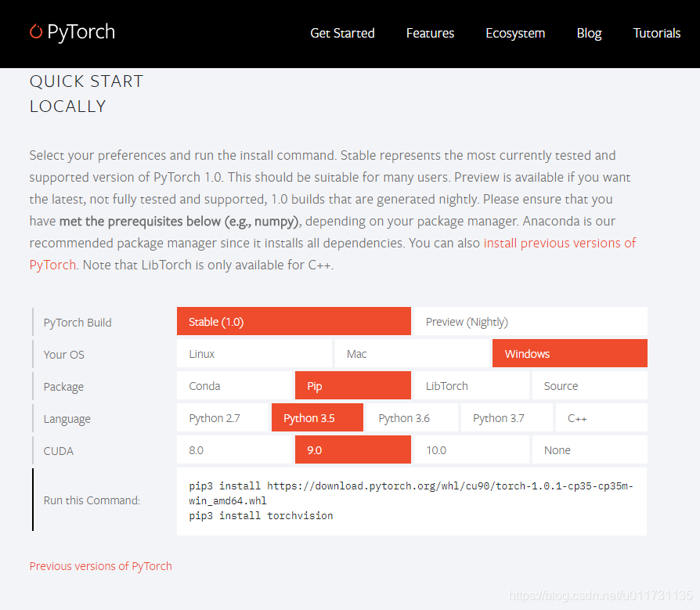
Task: Choose Windows as your OS
Action: pos(570,353)
